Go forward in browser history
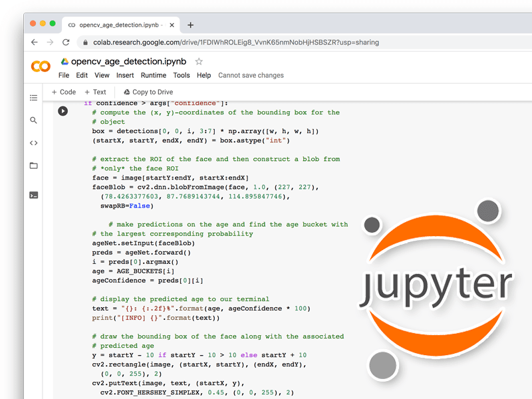This screenshot has height=399, width=532. [x=51, y=42]
